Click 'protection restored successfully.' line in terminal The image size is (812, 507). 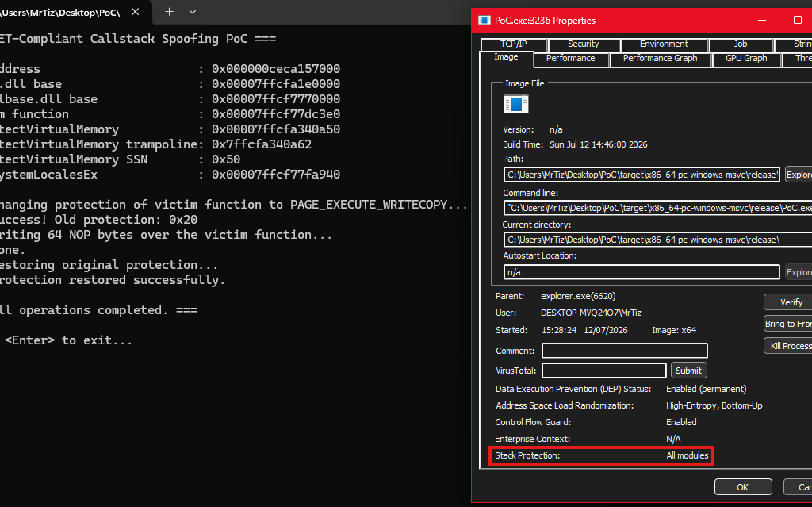click(113, 280)
